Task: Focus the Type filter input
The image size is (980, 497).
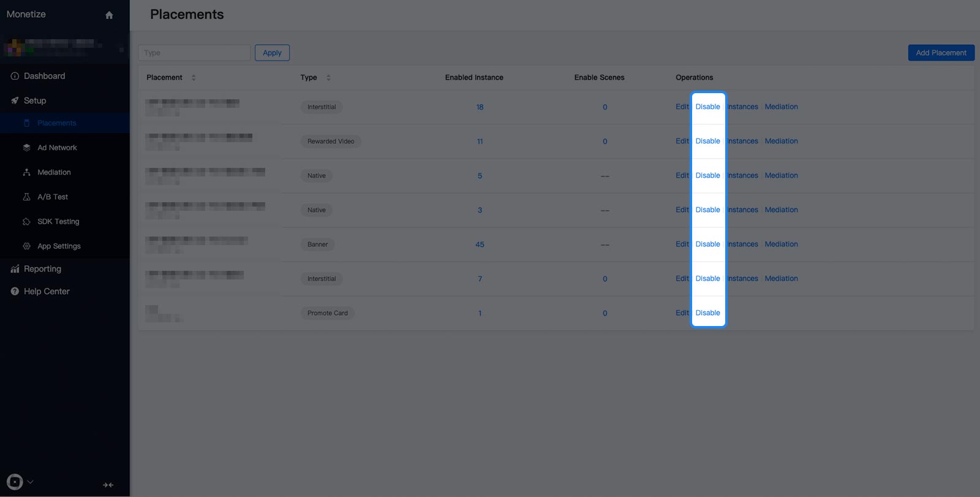Action: coord(194,53)
